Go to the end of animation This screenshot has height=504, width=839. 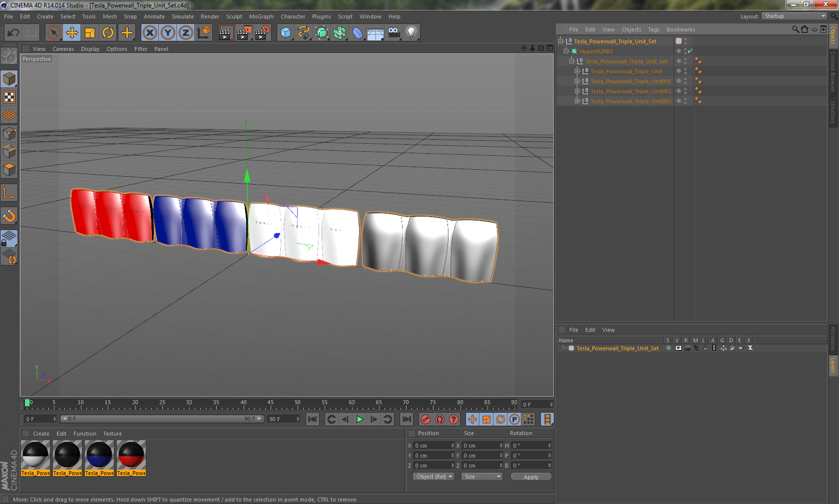(x=407, y=419)
